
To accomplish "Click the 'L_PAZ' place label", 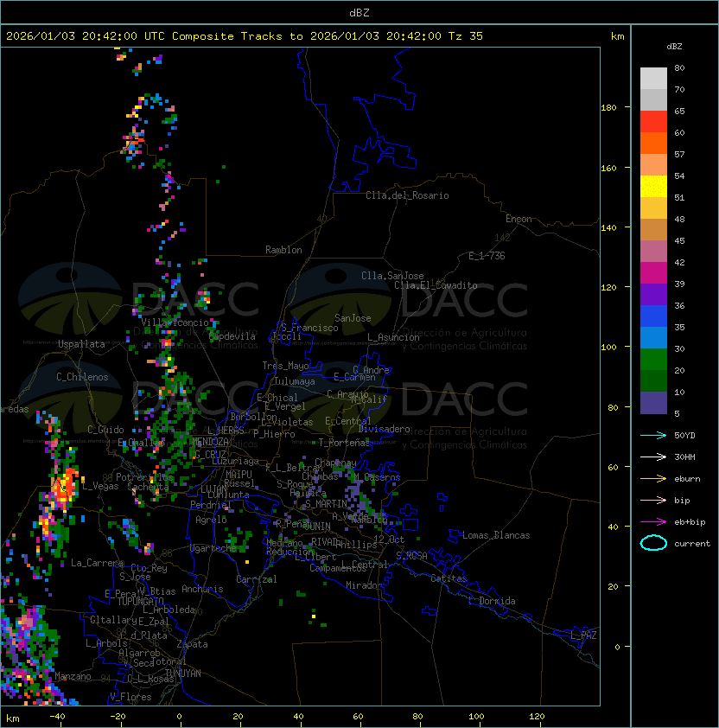I will point(583,635).
